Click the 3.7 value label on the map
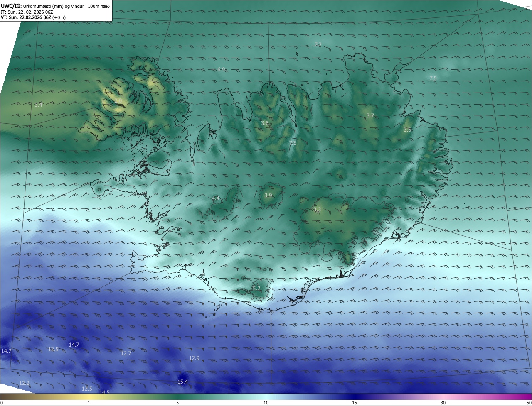 pyautogui.click(x=370, y=115)
